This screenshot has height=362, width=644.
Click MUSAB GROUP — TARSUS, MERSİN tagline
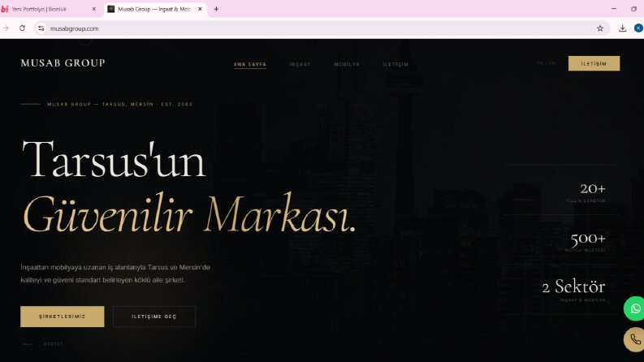click(119, 104)
